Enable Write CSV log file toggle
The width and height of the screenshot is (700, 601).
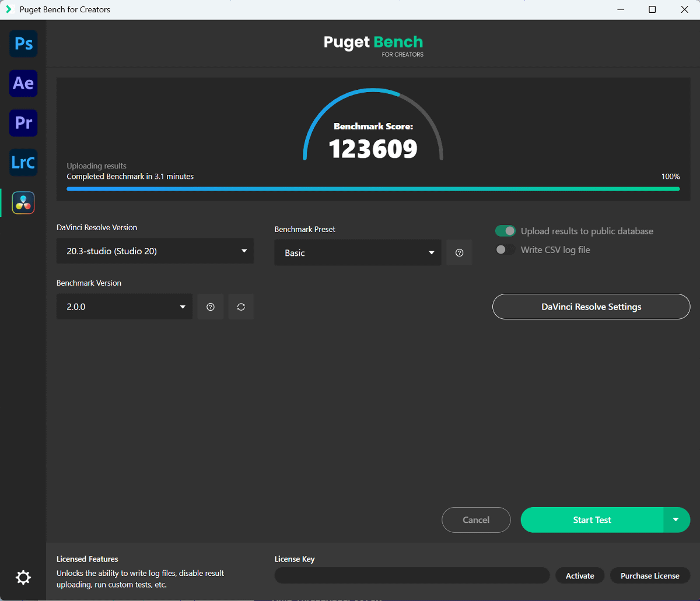coord(505,250)
